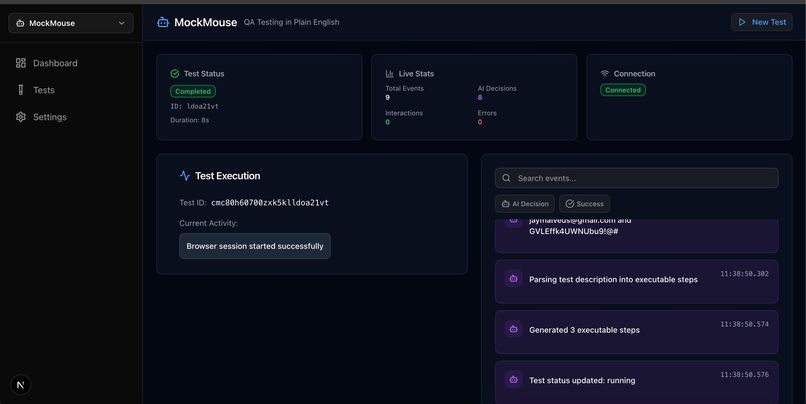The height and width of the screenshot is (404, 806).
Task: Click the robot icon in workspace selector
Action: coord(20,23)
